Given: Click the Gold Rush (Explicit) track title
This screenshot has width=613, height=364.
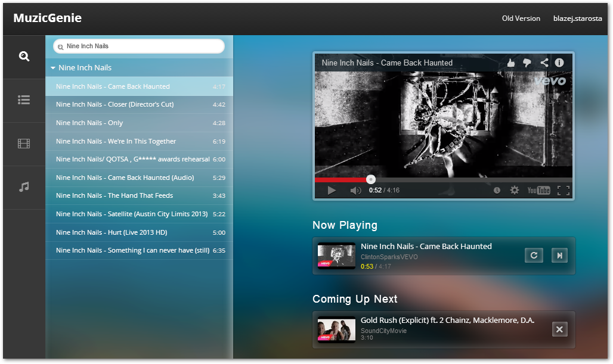Looking at the screenshot, I should pyautogui.click(x=447, y=321).
